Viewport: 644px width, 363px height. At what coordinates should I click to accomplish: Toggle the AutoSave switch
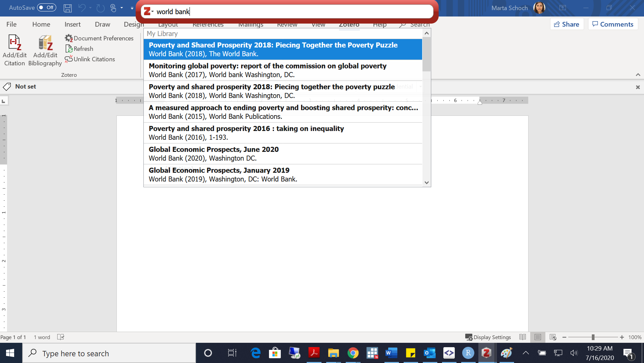click(46, 7)
